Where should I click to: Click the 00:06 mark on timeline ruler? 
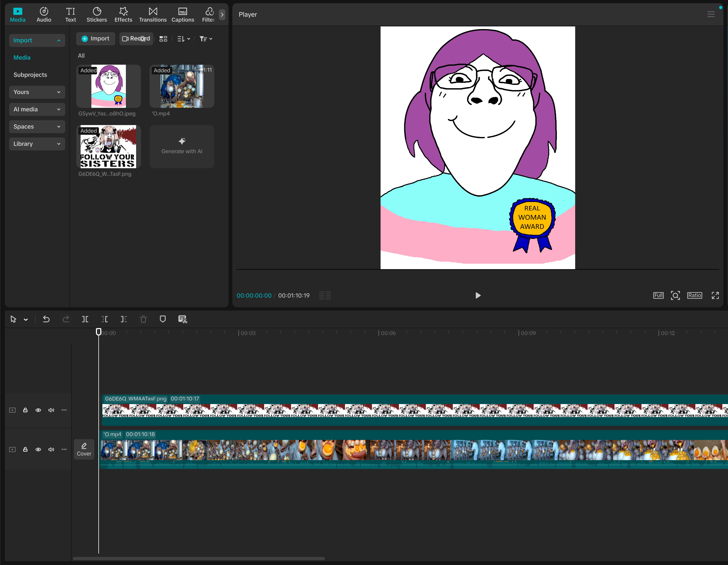(x=387, y=333)
